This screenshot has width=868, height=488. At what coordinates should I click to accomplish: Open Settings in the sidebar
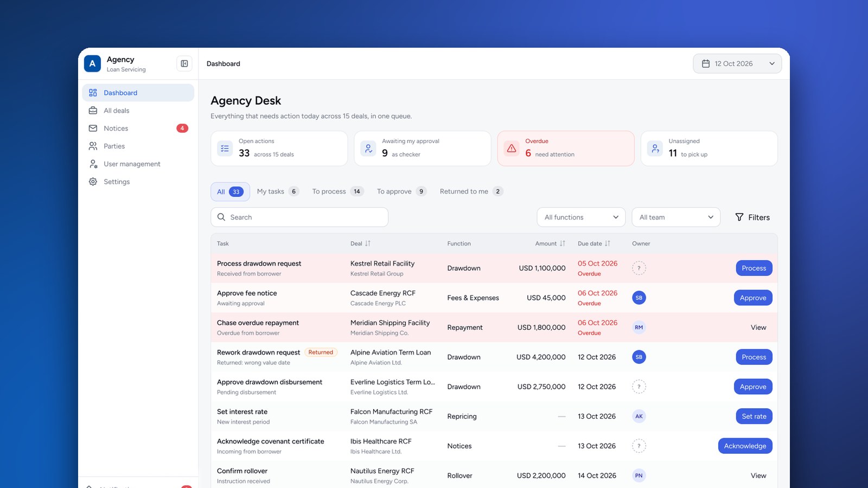pyautogui.click(x=138, y=182)
